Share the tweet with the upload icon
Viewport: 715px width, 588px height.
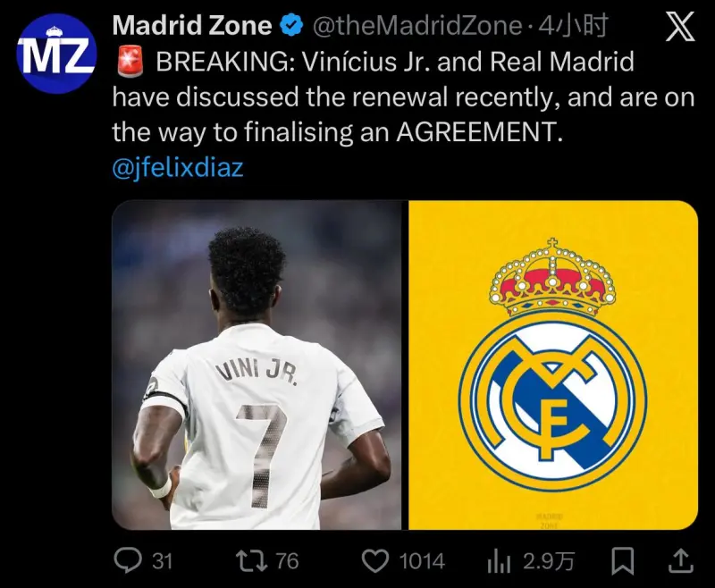(681, 560)
